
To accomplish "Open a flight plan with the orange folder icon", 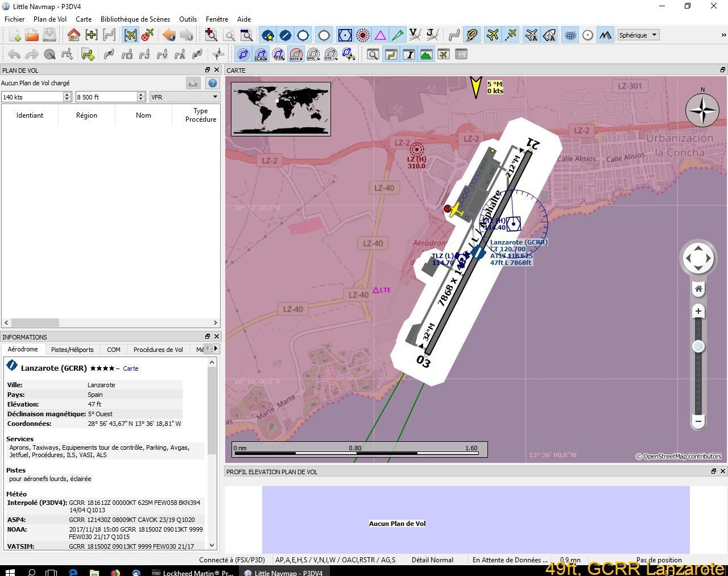I will click(32, 35).
